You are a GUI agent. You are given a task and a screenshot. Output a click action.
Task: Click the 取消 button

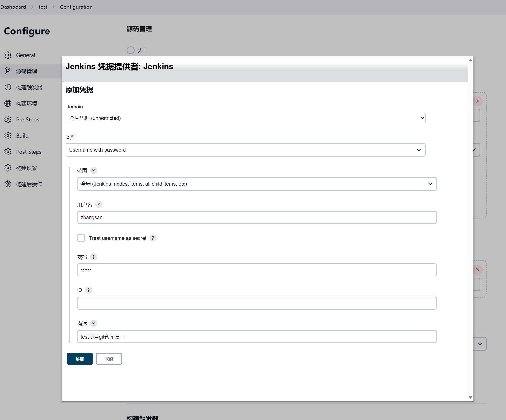tap(109, 359)
